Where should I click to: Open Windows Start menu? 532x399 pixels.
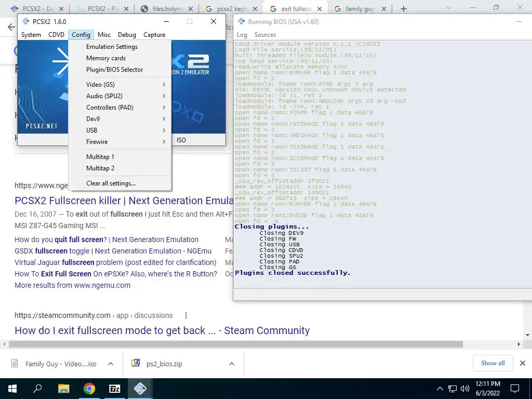click(12, 389)
